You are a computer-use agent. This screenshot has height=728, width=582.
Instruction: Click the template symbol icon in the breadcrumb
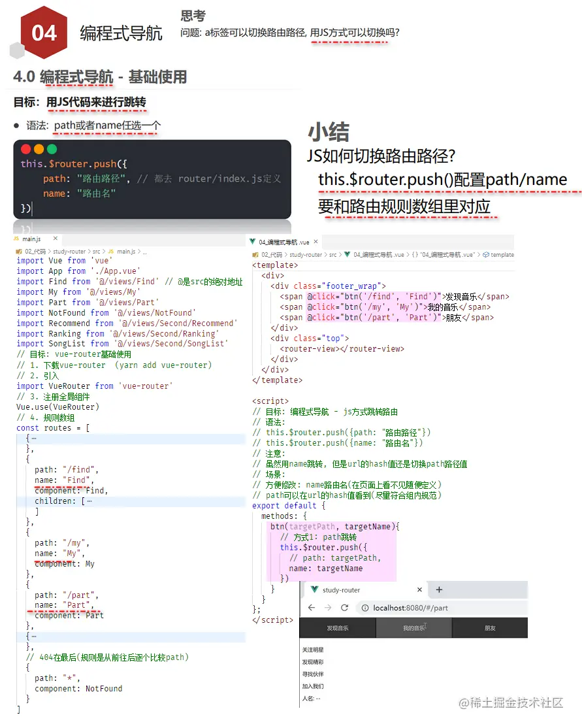[x=486, y=254]
